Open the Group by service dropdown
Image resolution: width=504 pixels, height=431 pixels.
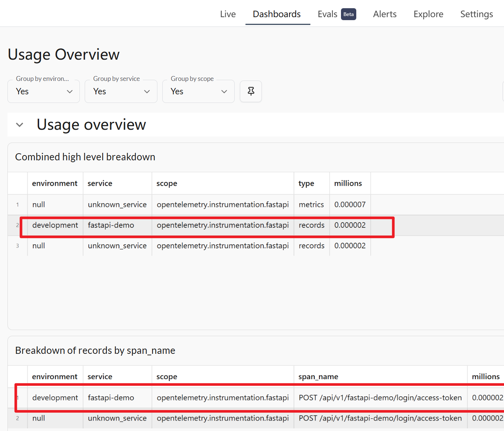121,91
